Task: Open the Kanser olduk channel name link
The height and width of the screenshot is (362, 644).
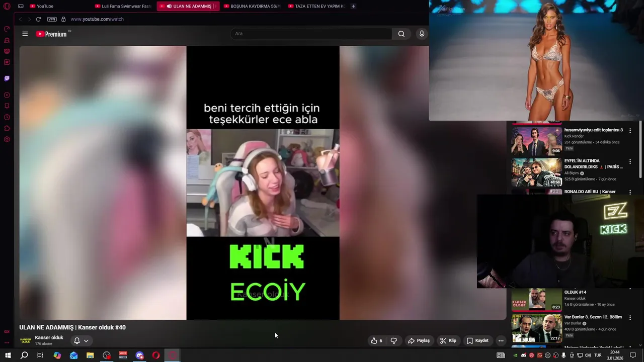Action: pyautogui.click(x=49, y=338)
